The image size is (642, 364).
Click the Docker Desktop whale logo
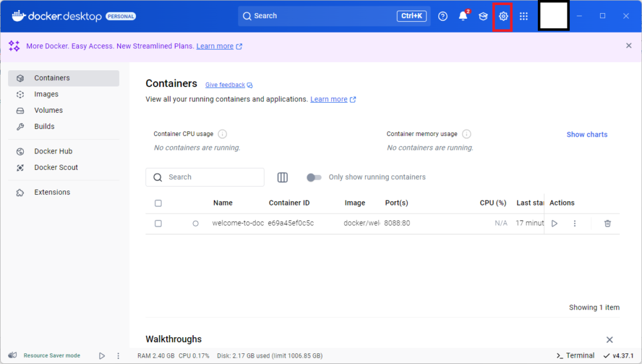tap(18, 16)
